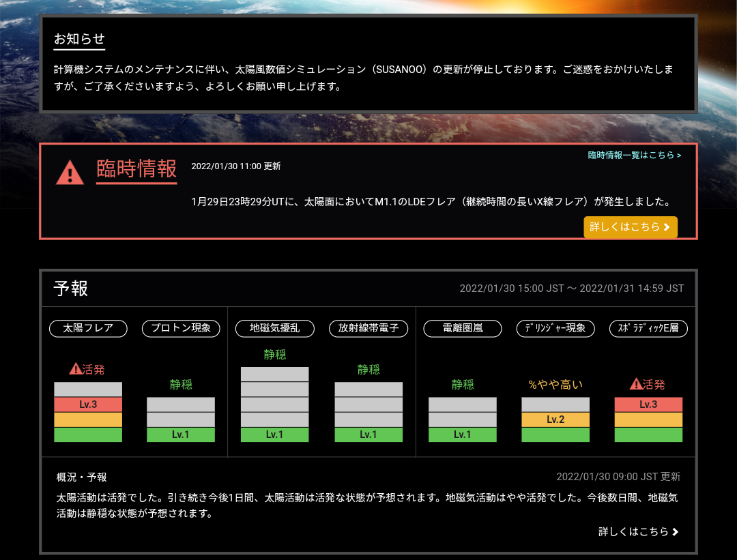Select the 放射線帯電子 category pill
This screenshot has height=560, width=737.
[x=368, y=328]
